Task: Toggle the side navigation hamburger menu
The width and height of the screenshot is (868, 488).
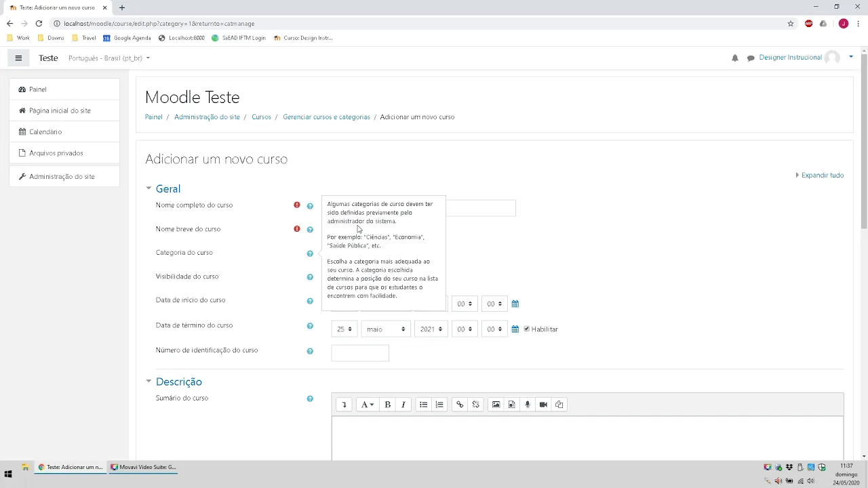Action: (18, 58)
